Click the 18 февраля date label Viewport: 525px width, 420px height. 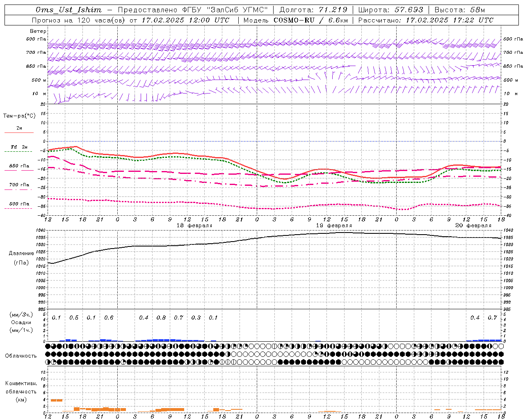[x=194, y=226]
